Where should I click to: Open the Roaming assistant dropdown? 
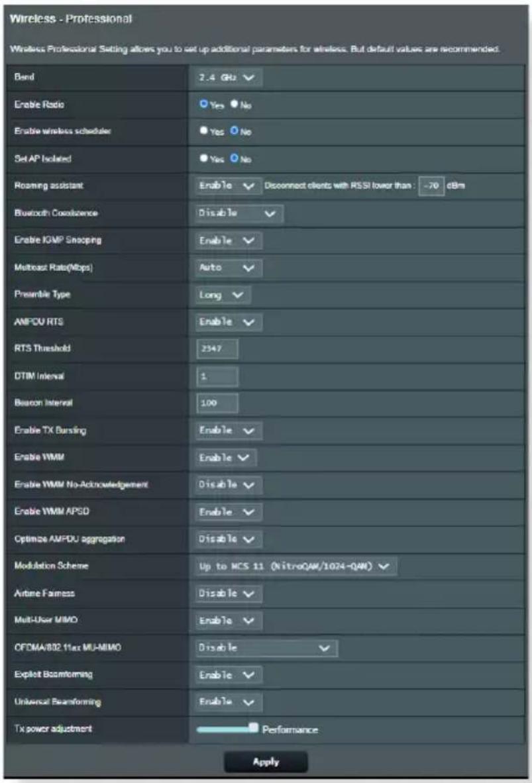[x=228, y=185]
